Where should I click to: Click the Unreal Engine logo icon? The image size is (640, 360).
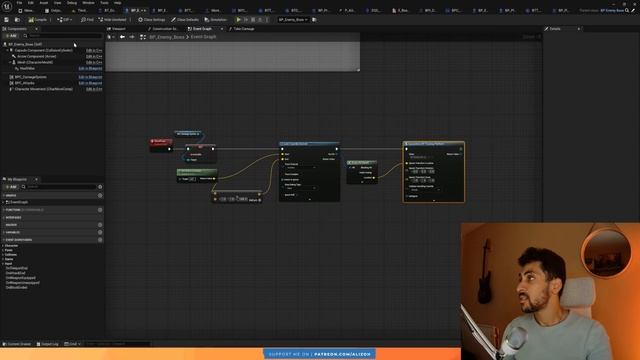tap(7, 6)
